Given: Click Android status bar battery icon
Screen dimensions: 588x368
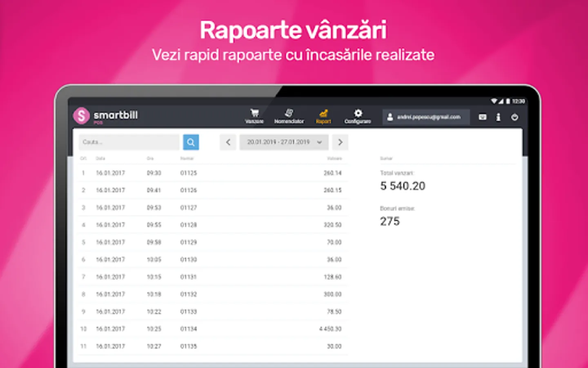Looking at the screenshot, I should pyautogui.click(x=508, y=101).
